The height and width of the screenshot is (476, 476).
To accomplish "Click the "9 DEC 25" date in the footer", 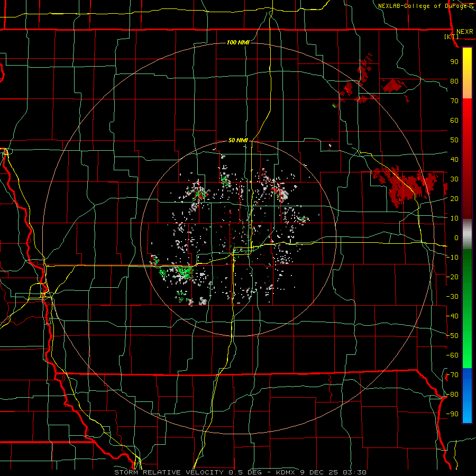I will pyautogui.click(x=321, y=472).
